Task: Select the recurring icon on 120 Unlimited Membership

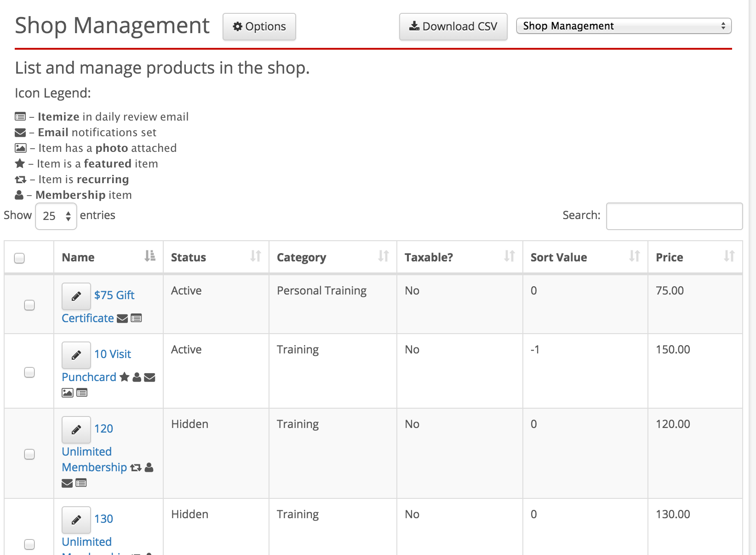Action: click(136, 468)
